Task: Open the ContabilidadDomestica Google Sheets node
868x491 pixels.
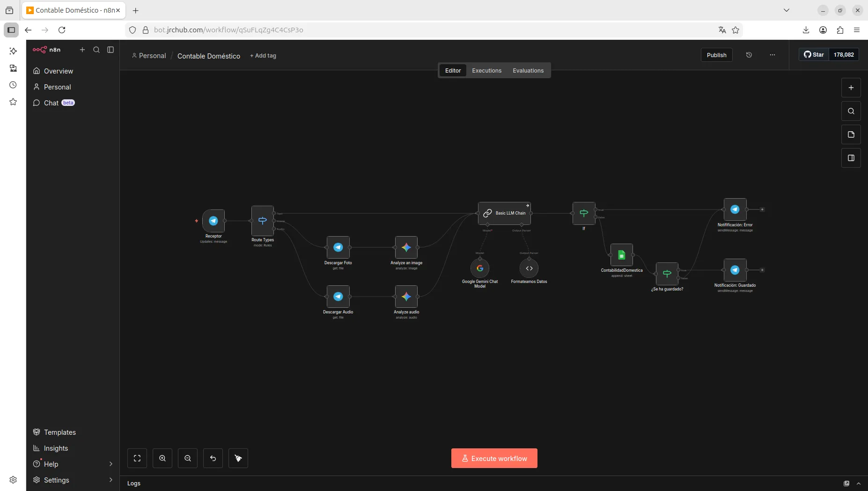Action: click(622, 255)
